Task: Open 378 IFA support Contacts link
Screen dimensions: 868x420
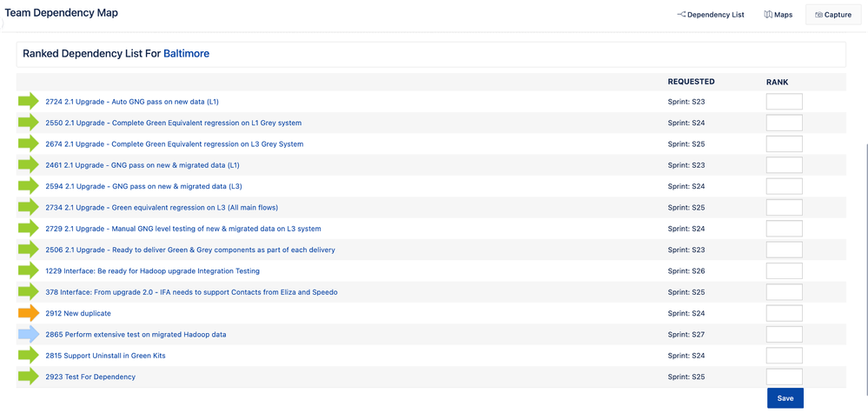Action: tap(191, 292)
